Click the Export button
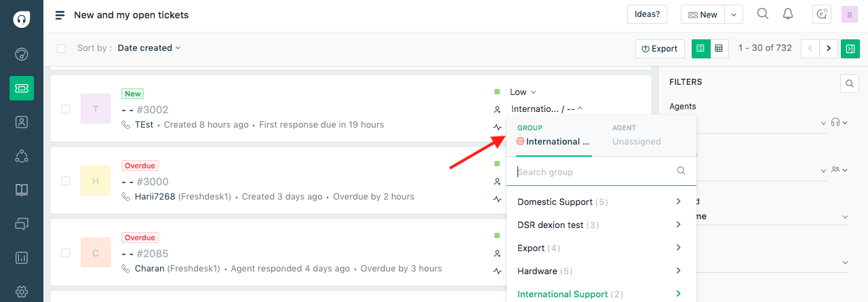This screenshot has width=868, height=302. pyautogui.click(x=660, y=48)
